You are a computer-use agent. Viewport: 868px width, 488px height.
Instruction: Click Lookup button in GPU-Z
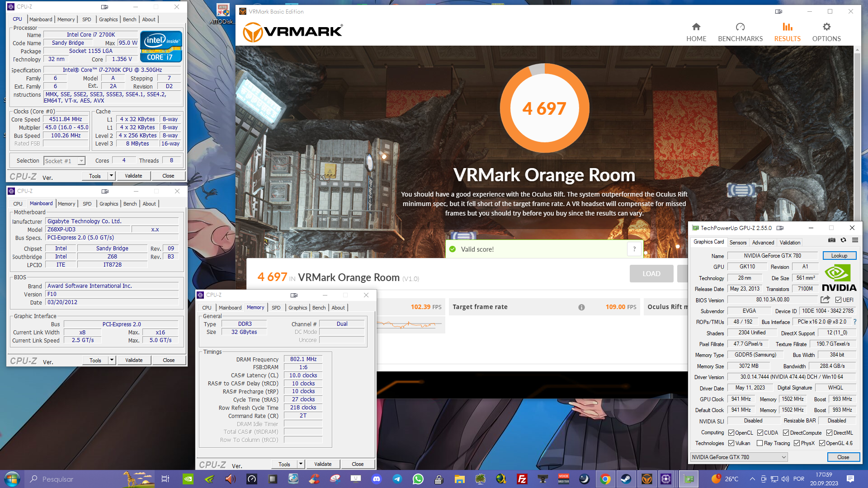pyautogui.click(x=839, y=256)
